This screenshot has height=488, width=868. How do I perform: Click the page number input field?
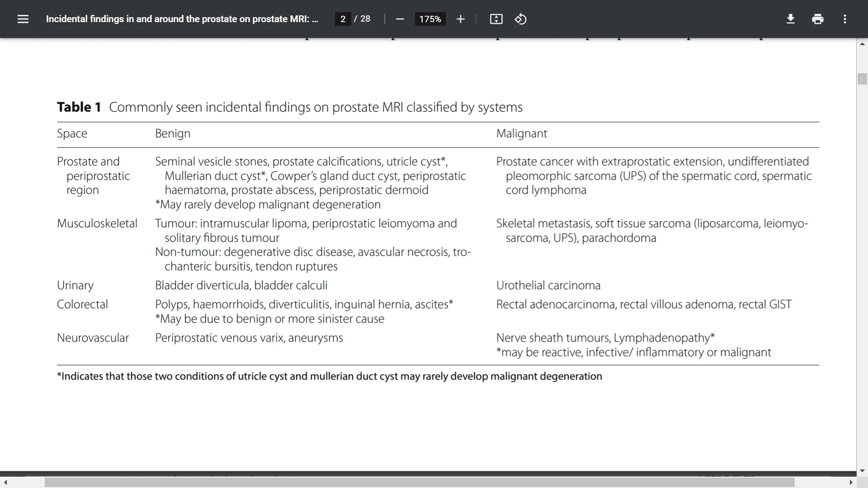coord(343,19)
